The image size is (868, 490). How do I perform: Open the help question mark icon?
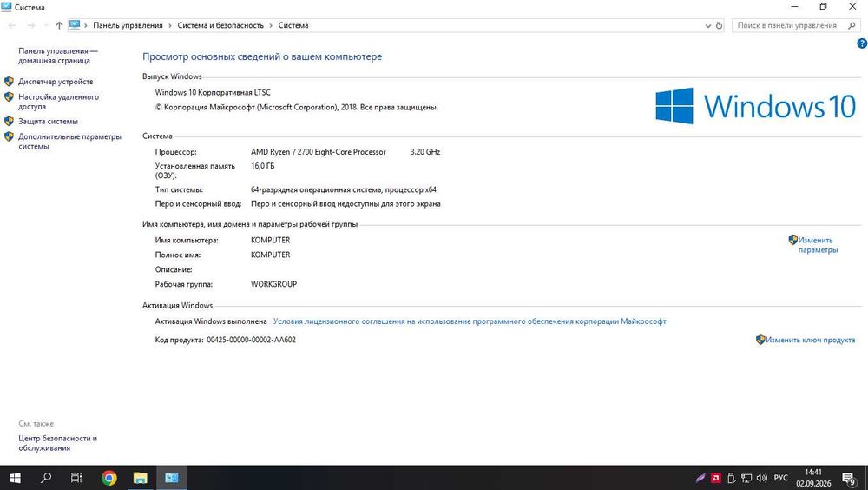point(861,43)
